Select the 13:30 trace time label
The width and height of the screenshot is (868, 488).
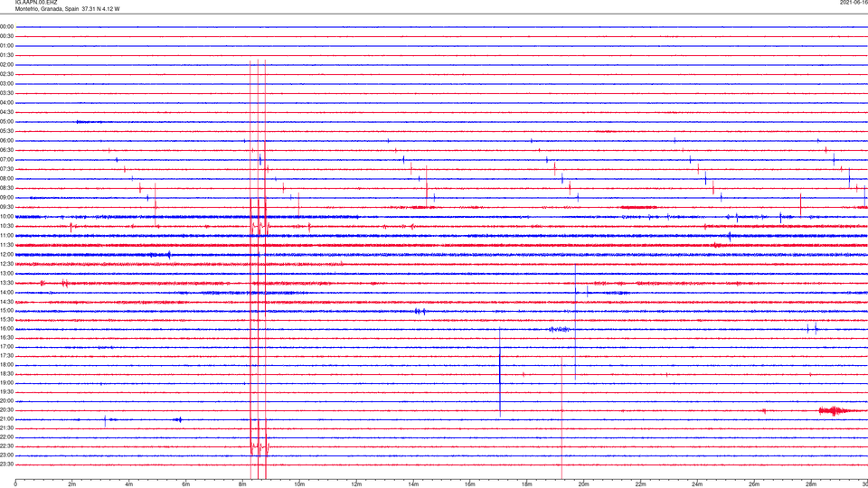[6, 283]
